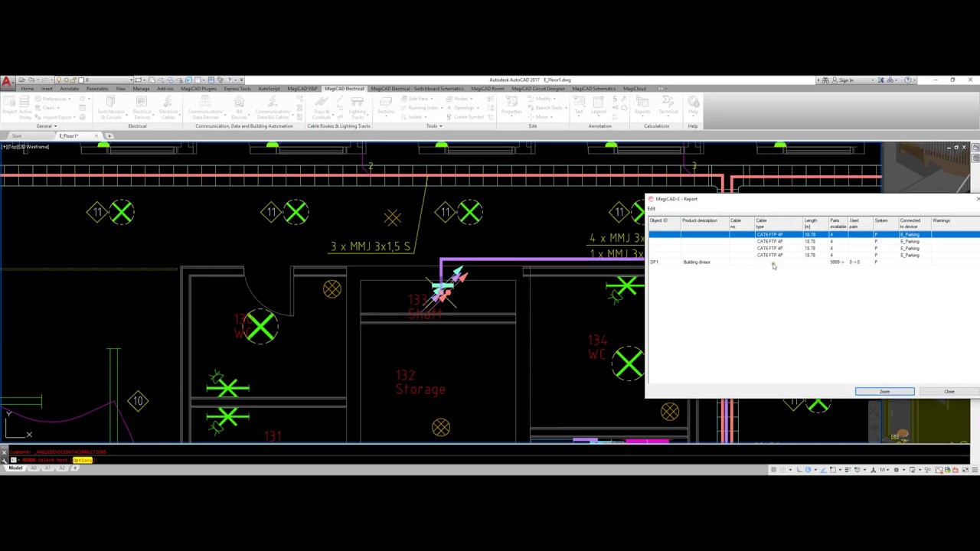Viewport: 980px width, 551px height.
Task: Open the Modify dropdown in Edit panel
Action: pos(543,99)
